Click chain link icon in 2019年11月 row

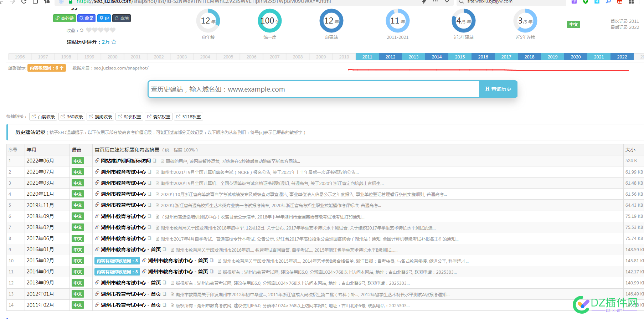[x=97, y=205]
